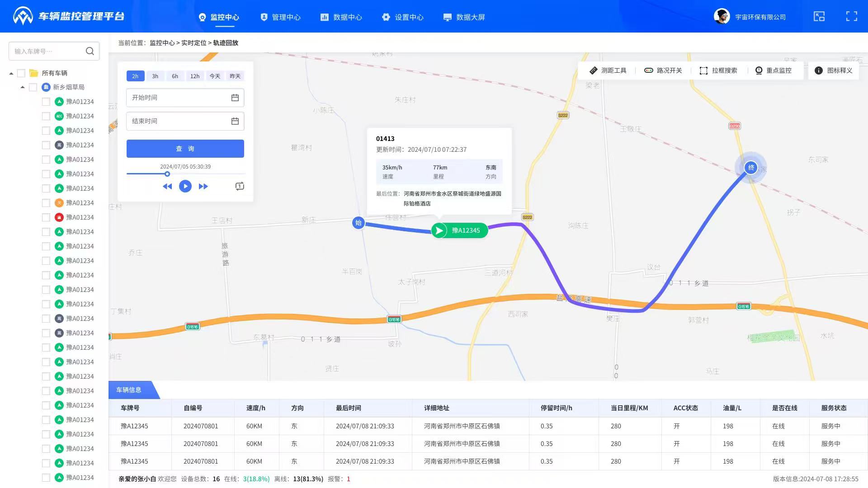Collapse the 所有车辆 tree node

(11, 74)
